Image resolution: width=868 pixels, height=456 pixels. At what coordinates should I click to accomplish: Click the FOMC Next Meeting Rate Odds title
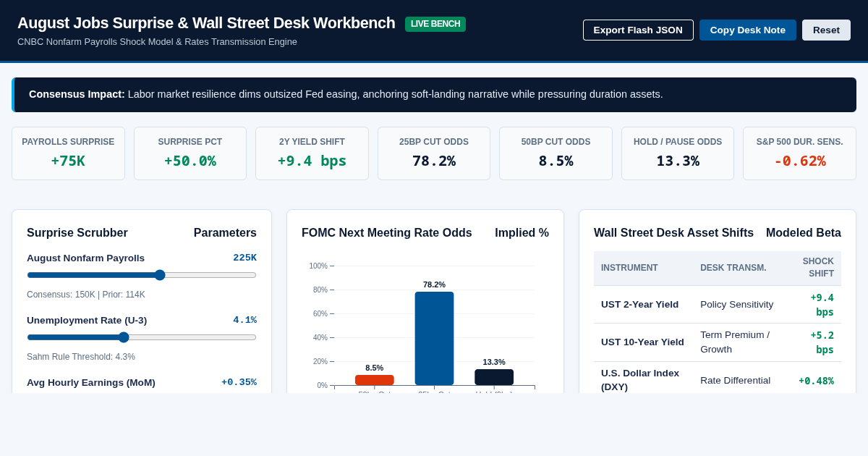(387, 233)
